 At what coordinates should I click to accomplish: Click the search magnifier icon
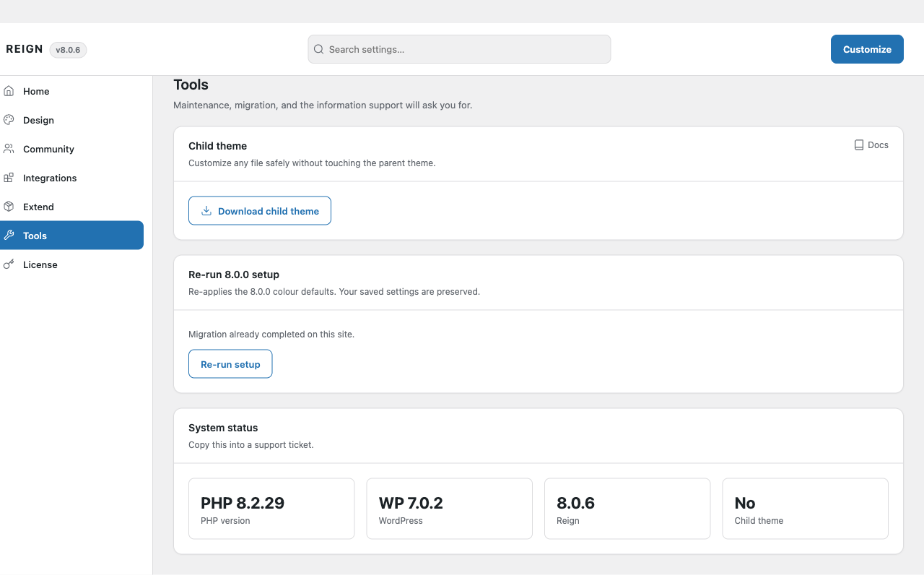318,49
